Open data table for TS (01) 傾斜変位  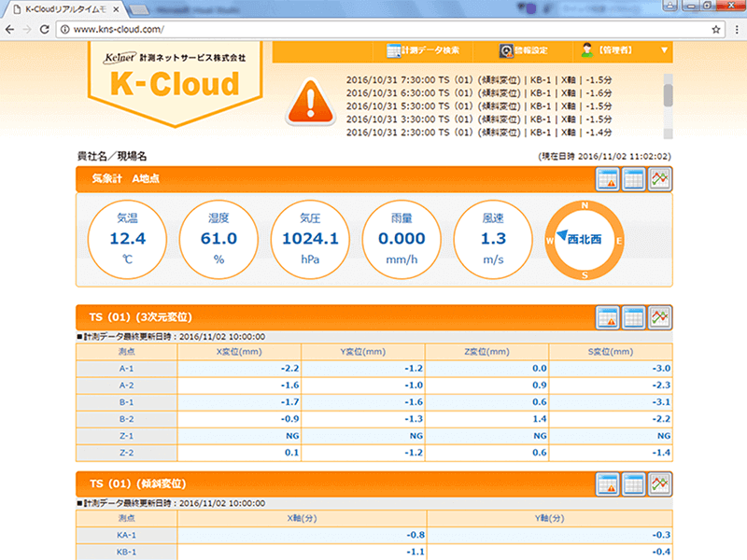click(635, 483)
